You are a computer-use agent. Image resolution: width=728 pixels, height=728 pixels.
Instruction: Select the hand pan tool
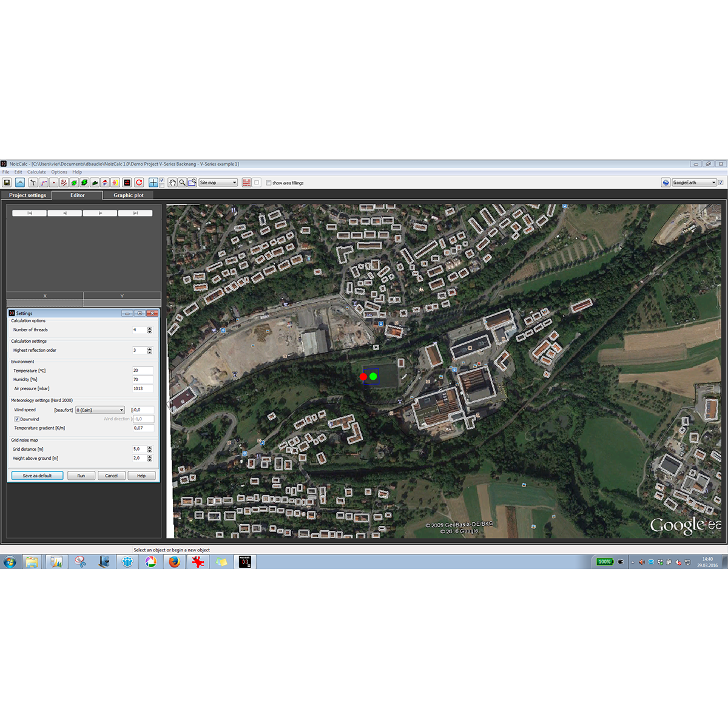[172, 183]
